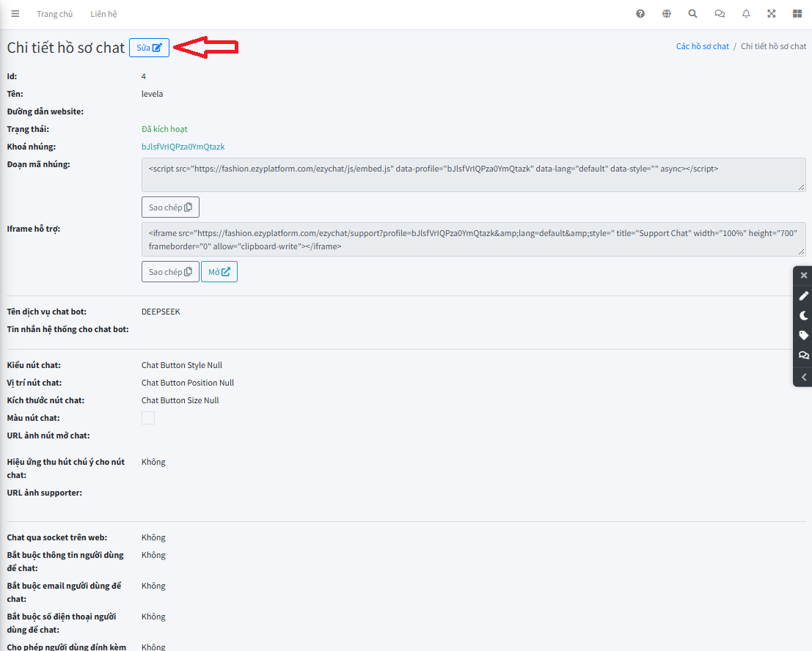812x651 pixels.
Task: Follow the Các hồ sơ chat breadcrumb link
Action: point(702,46)
